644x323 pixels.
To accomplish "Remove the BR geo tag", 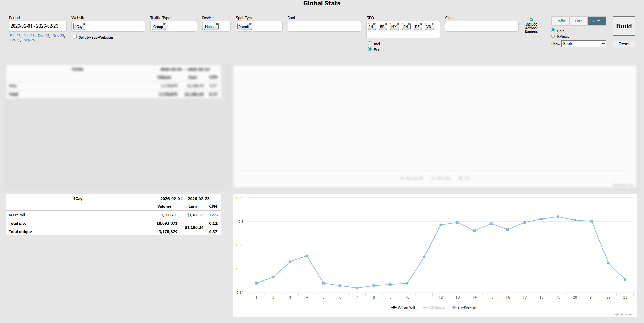I will coord(386,24).
